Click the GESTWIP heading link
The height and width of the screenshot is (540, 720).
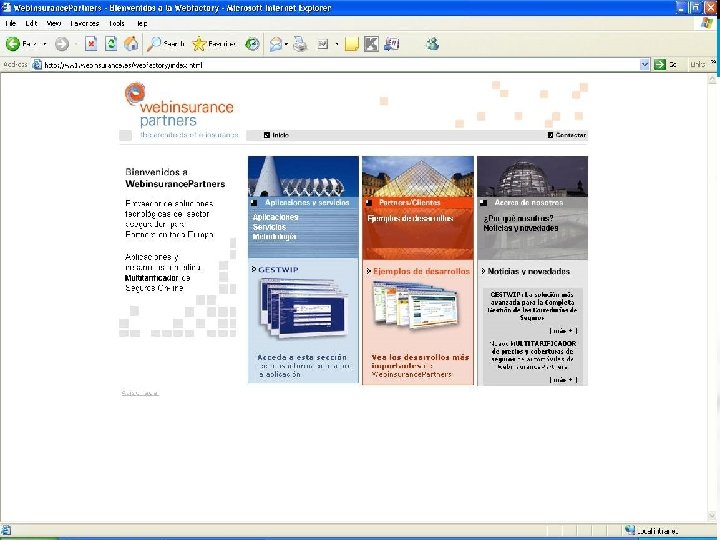pos(278,270)
